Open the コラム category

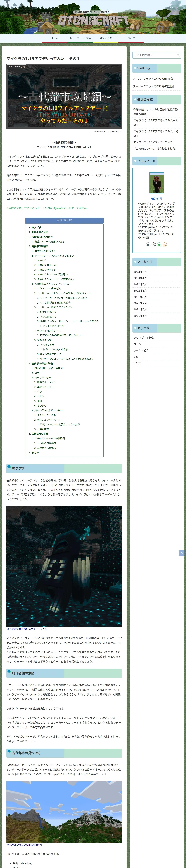point(137,344)
